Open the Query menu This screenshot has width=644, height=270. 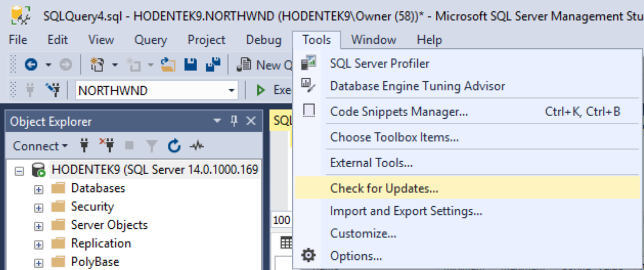[151, 40]
